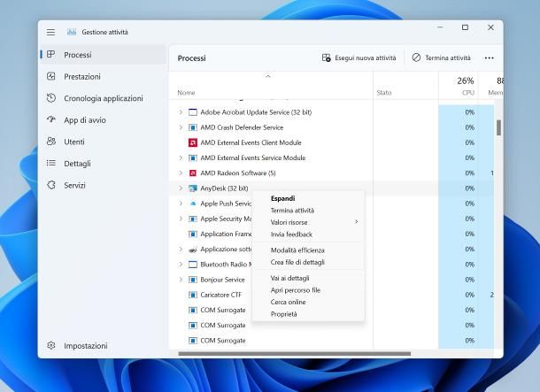Sort by the Nome column header

pos(186,93)
